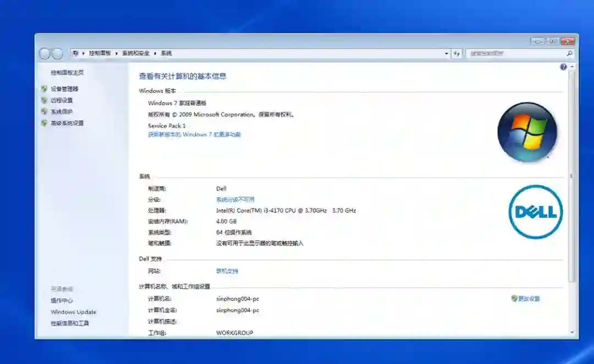Click the WORKGROUP value
The image size is (594, 364).
234,333
